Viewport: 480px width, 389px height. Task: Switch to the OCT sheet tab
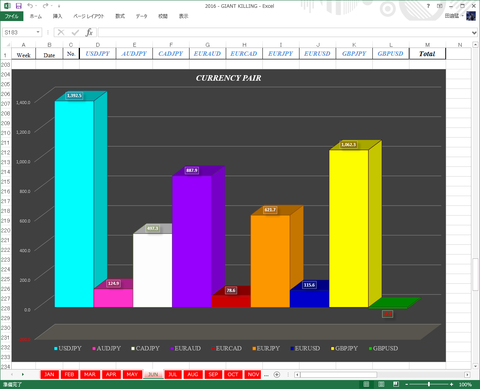233,374
